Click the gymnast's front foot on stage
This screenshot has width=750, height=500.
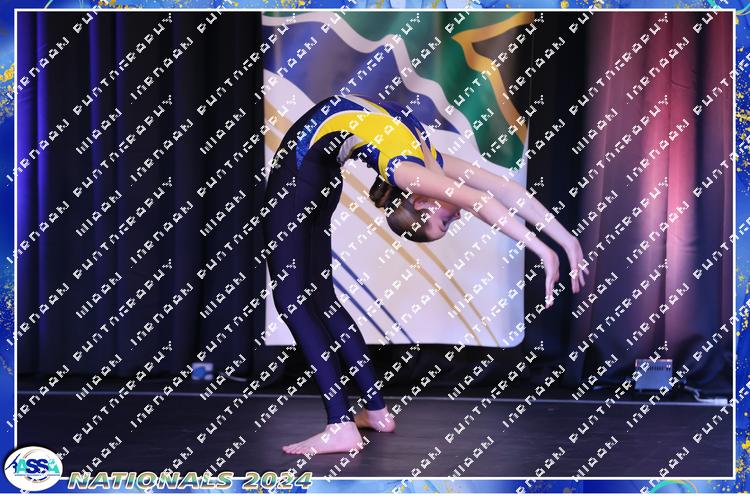324,438
